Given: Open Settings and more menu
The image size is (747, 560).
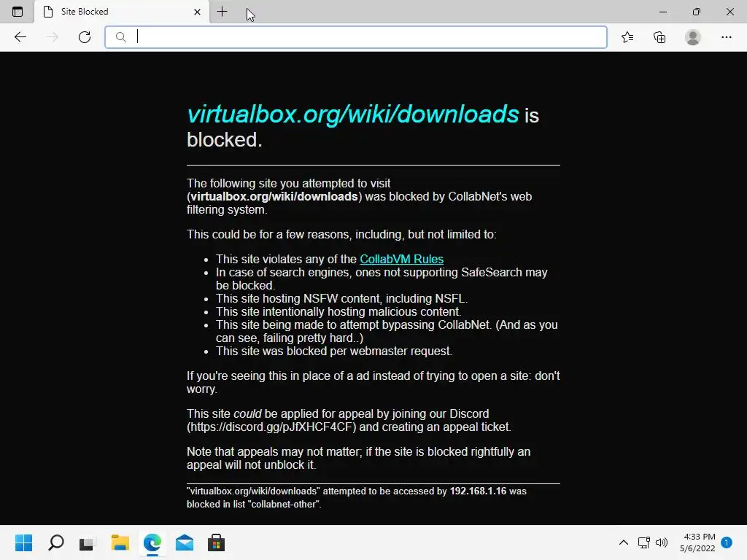Looking at the screenshot, I should click(726, 37).
